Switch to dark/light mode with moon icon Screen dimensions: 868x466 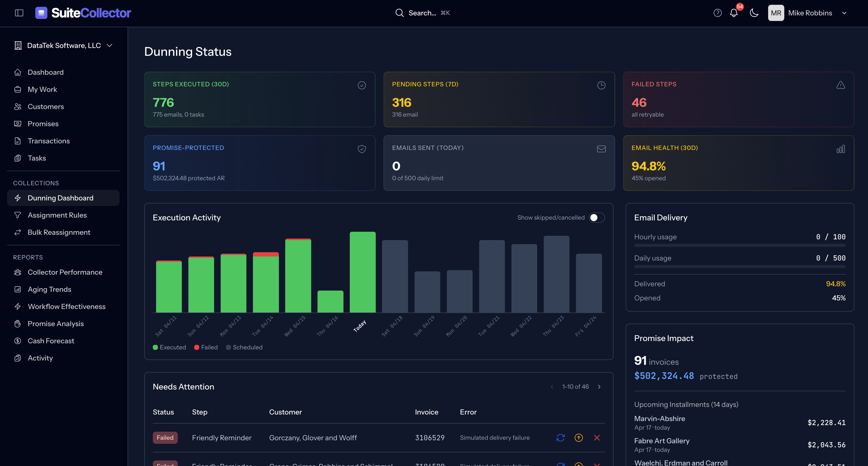click(x=754, y=13)
